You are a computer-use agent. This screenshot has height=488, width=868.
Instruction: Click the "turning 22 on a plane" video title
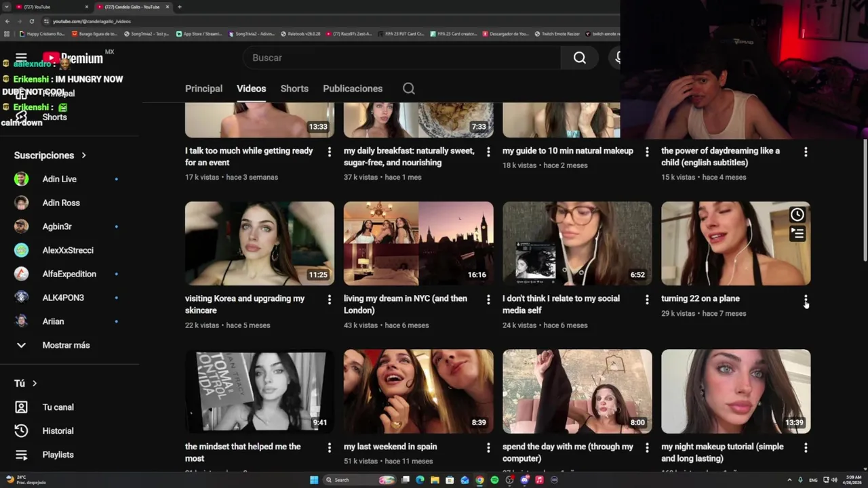[x=701, y=298]
